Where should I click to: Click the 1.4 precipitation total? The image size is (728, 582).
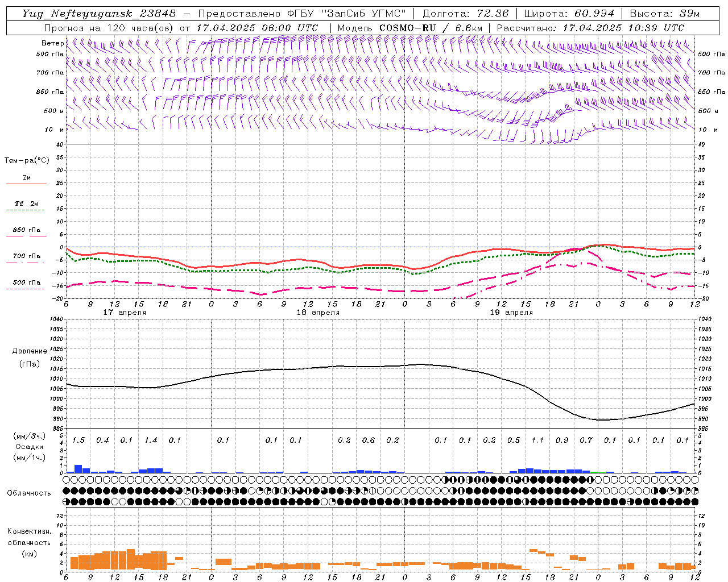151,440
